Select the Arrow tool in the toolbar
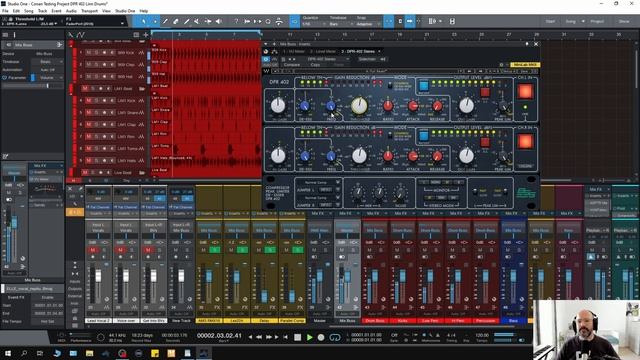 144,21
